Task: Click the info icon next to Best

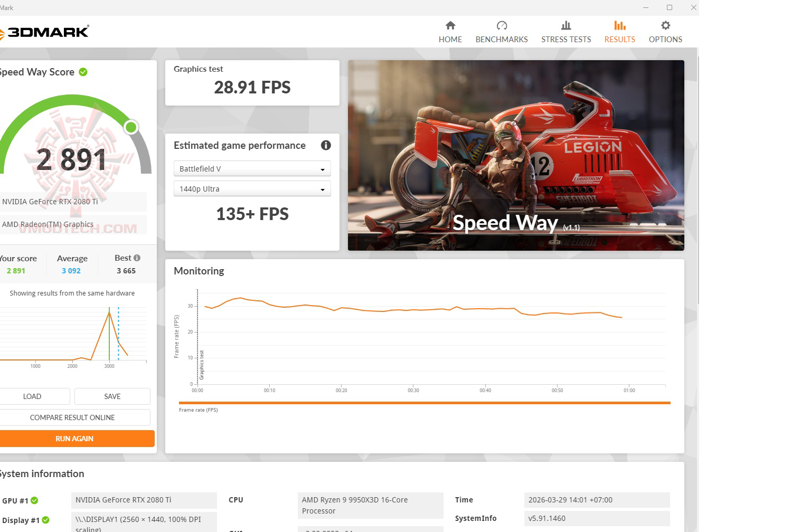Action: pos(137,258)
